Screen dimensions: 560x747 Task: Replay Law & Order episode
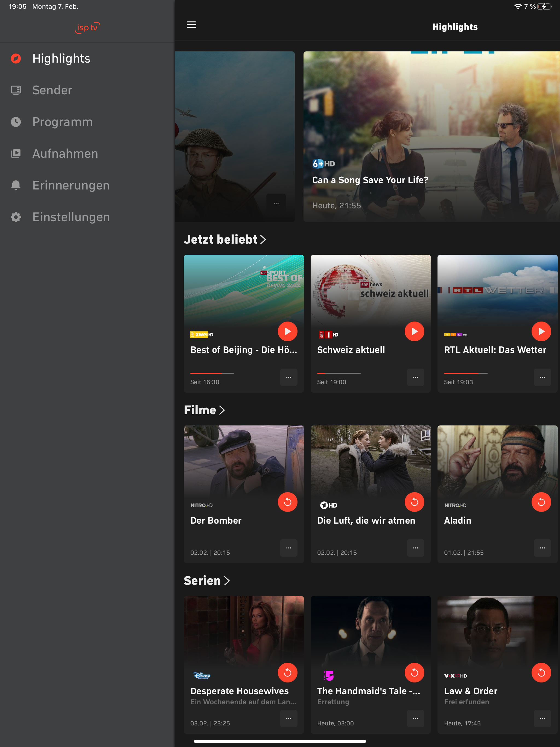541,672
